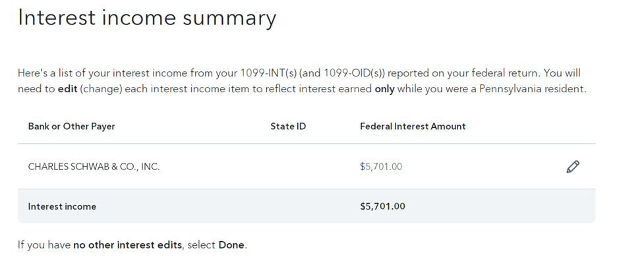The width and height of the screenshot is (644, 259).
Task: Click the bold Interest income total label
Action: click(62, 206)
